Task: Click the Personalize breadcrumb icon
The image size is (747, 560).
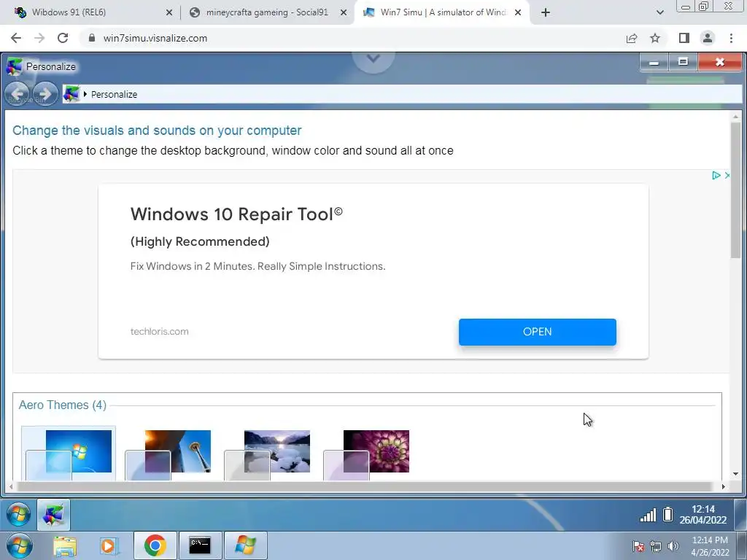Action: [x=71, y=94]
